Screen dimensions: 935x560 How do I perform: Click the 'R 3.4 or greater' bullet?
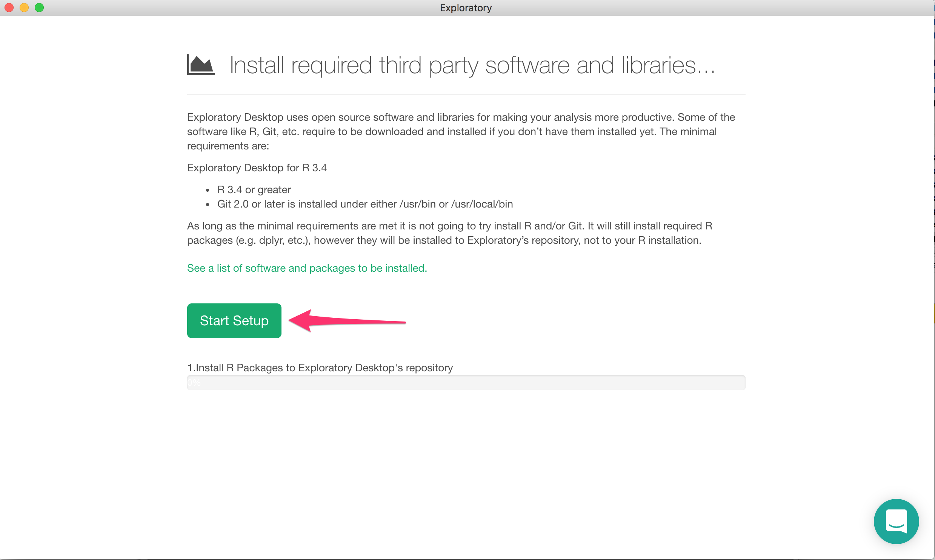click(254, 189)
